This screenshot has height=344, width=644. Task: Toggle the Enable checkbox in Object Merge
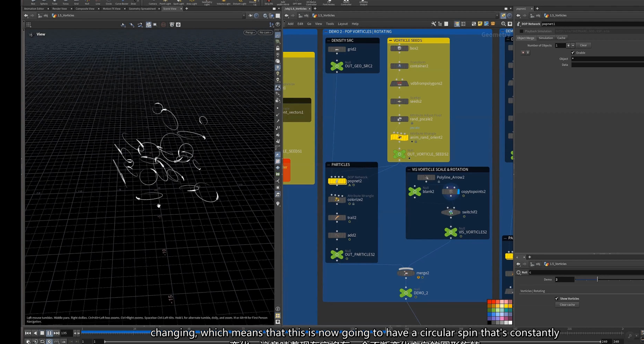pos(573,53)
